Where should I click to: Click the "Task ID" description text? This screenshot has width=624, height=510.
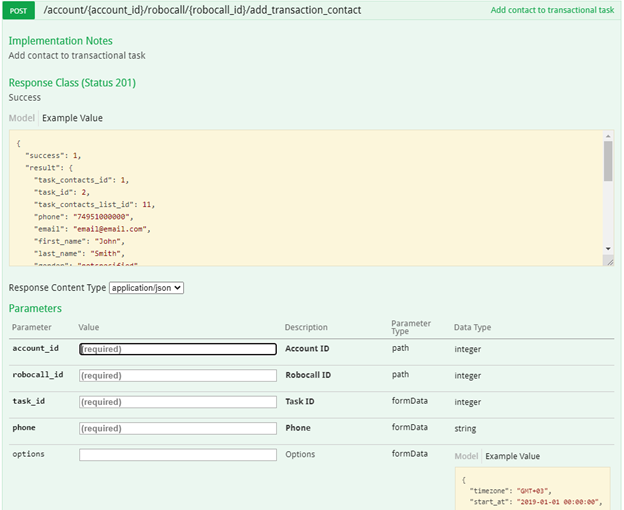click(x=300, y=401)
